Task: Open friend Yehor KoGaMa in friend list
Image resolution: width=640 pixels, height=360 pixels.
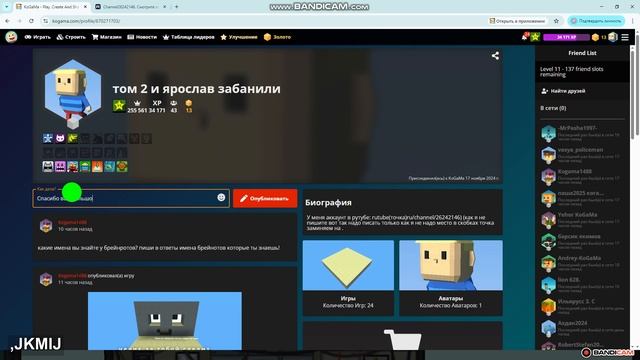Action: (582, 220)
